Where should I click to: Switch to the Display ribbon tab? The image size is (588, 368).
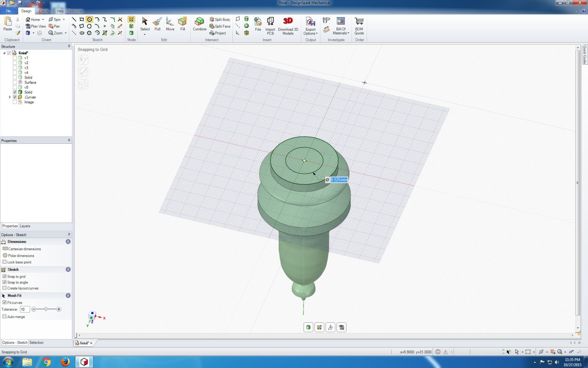click(44, 11)
